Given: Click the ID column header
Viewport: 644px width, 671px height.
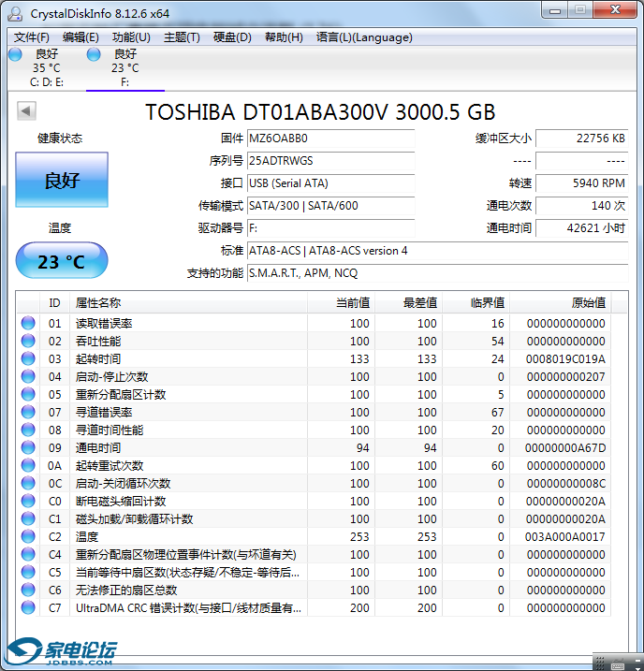Looking at the screenshot, I should pyautogui.click(x=55, y=303).
